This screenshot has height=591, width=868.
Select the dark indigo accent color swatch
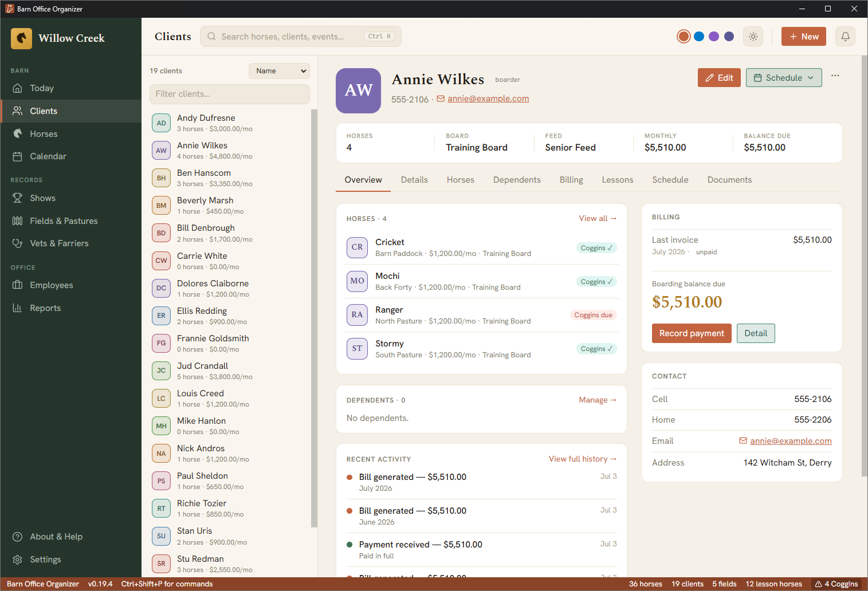pyautogui.click(x=729, y=37)
